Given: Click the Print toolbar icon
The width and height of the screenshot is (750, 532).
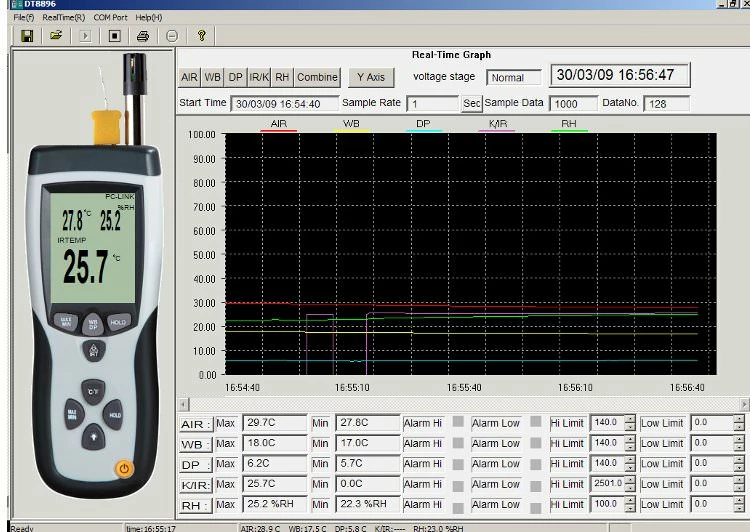Looking at the screenshot, I should pos(143,36).
